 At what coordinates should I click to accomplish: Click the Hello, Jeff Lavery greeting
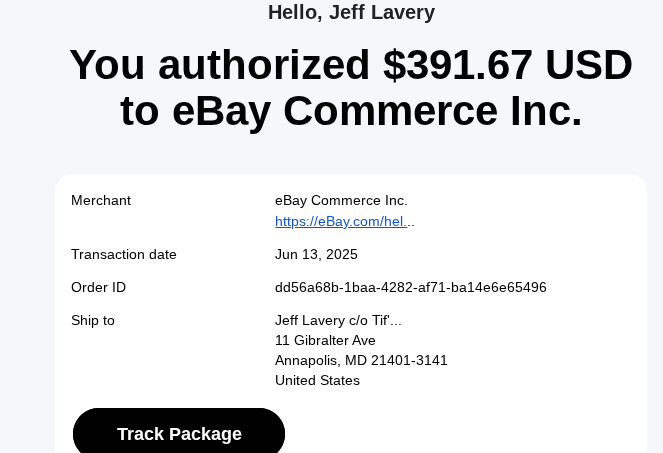(x=351, y=12)
